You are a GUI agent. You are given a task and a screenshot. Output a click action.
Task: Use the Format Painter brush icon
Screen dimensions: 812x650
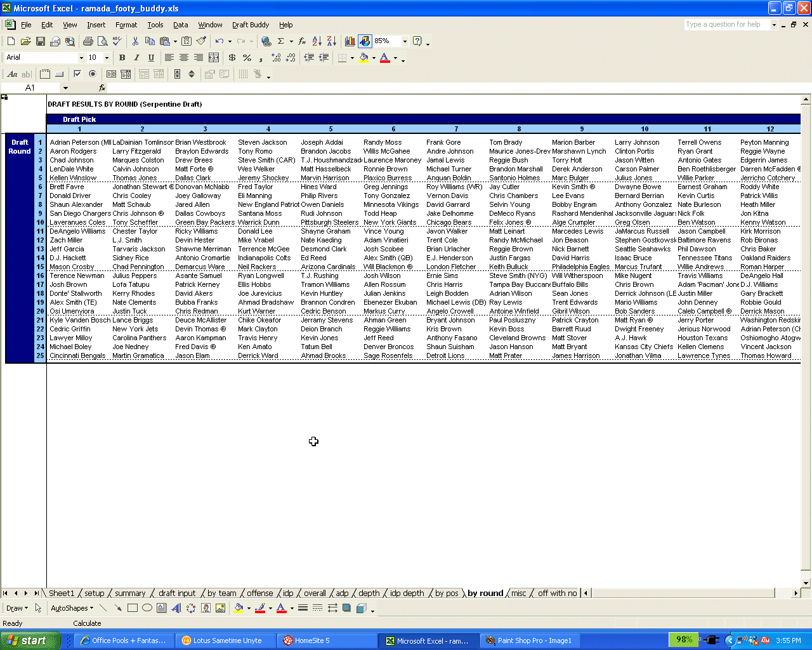(201, 41)
